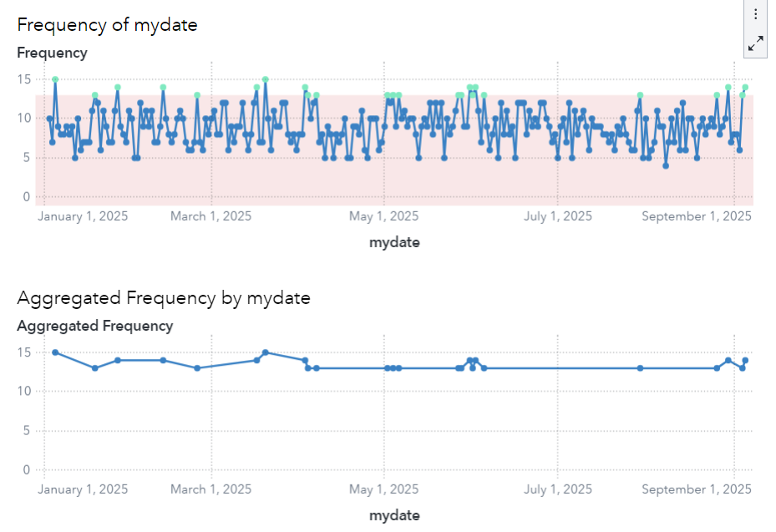Click the Frequency axis title

point(52,53)
